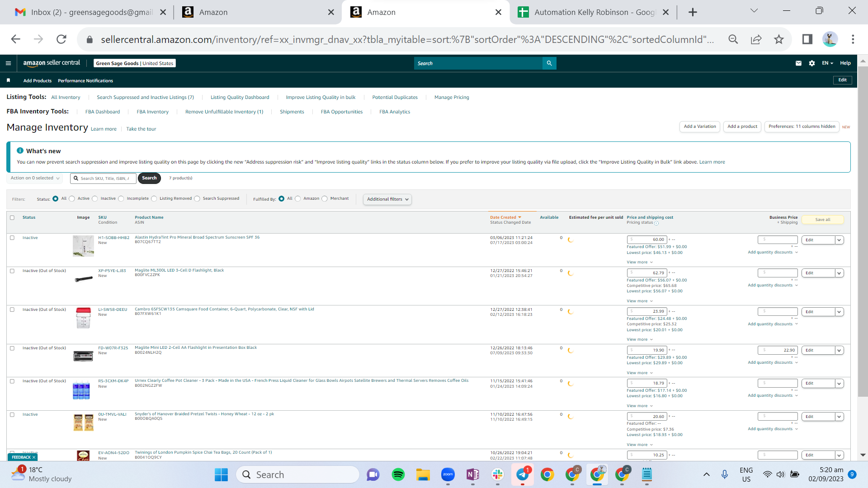The image size is (868, 488).
Task: Bookmark this page with the star icon
Action: [x=779, y=39]
